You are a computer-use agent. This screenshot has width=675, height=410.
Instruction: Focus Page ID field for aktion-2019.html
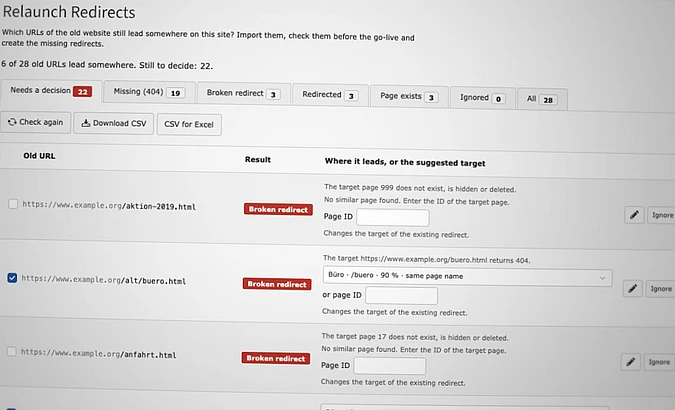coord(393,217)
